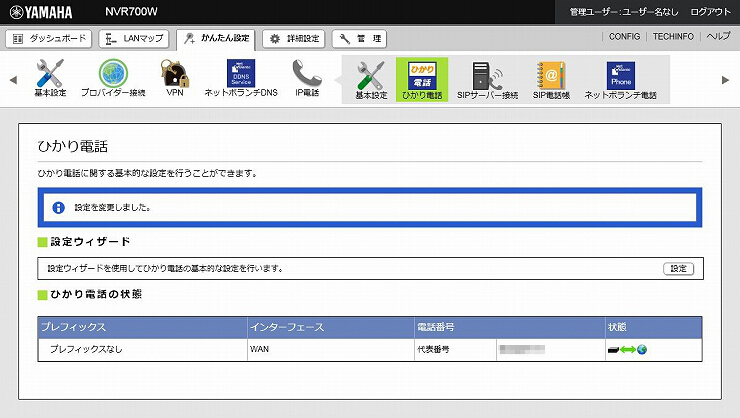This screenshot has height=418, width=740.
Task: Open the TECHINFO link
Action: click(673, 36)
